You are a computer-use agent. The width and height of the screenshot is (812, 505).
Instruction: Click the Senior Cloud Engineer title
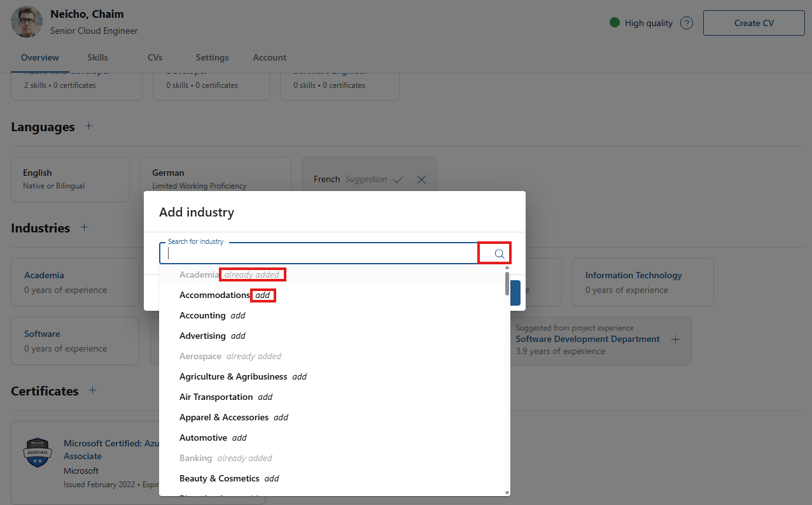click(x=94, y=31)
